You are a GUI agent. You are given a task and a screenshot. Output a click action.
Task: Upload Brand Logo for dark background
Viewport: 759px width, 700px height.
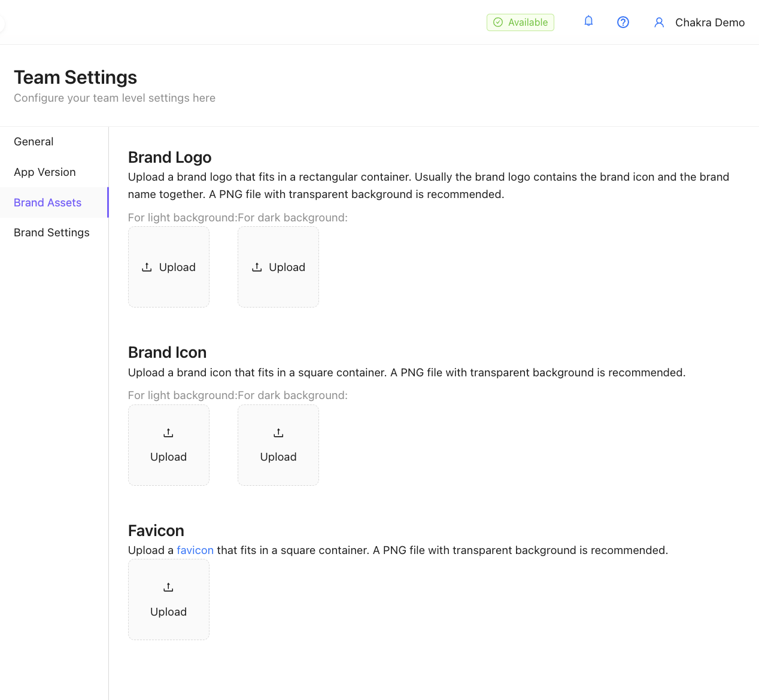pyautogui.click(x=278, y=267)
